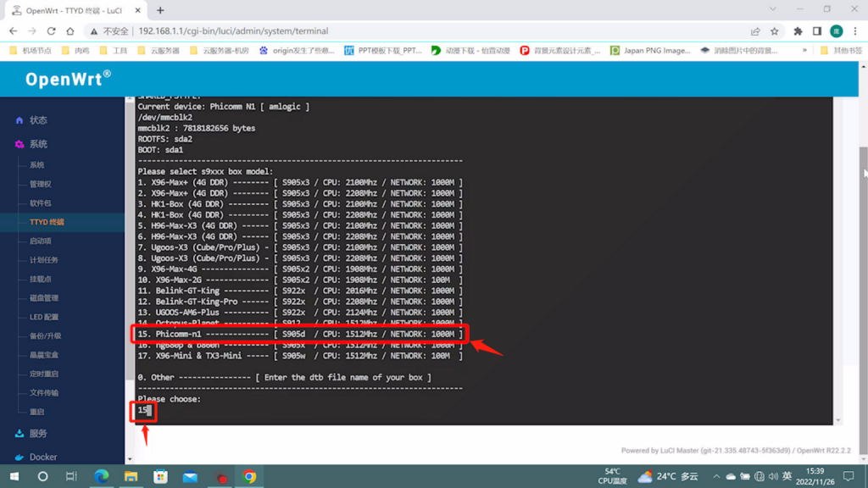Toggle the browser side panel
This screenshot has height=488, width=868.
(x=817, y=31)
